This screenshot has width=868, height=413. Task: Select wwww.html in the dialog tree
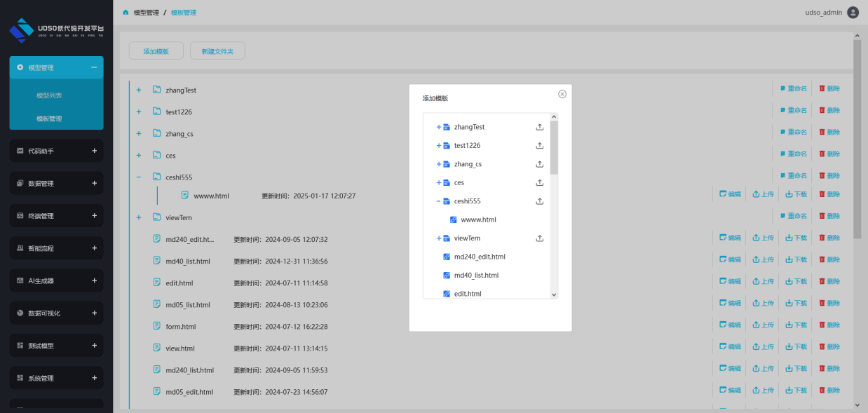(478, 219)
